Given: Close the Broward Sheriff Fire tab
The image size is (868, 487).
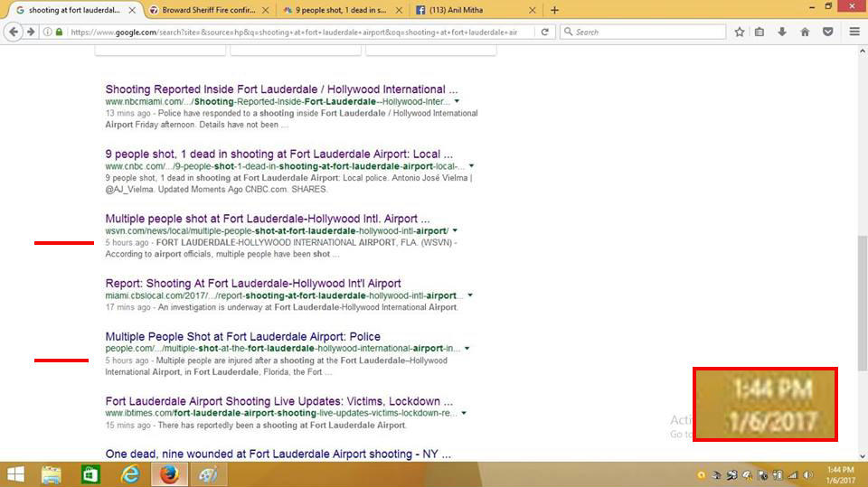Looking at the screenshot, I should (x=266, y=10).
